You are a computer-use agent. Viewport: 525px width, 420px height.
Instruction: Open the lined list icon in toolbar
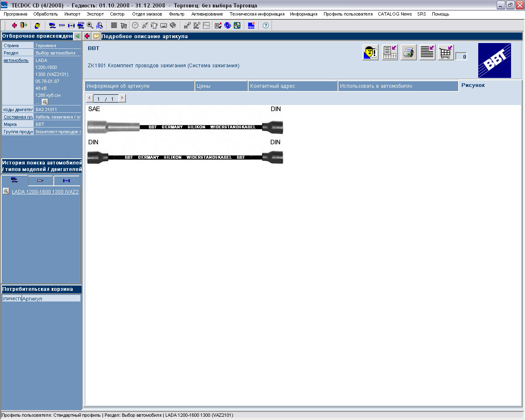point(114,25)
